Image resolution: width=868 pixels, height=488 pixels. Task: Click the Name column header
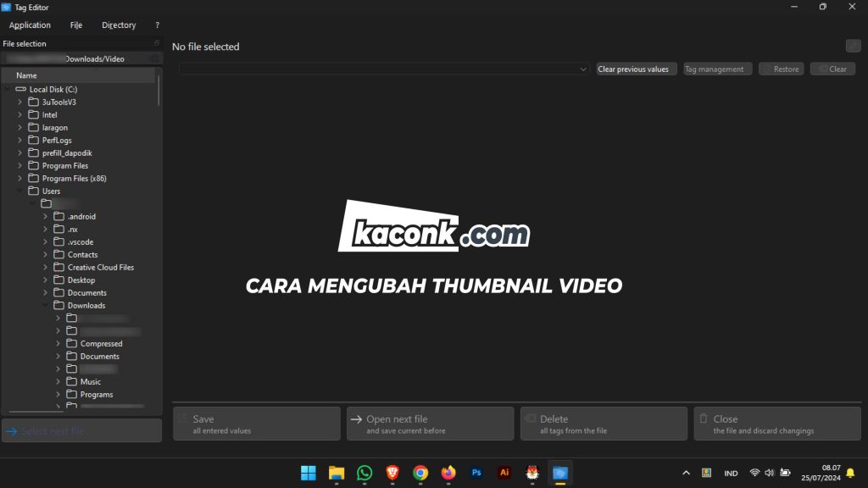(79, 75)
